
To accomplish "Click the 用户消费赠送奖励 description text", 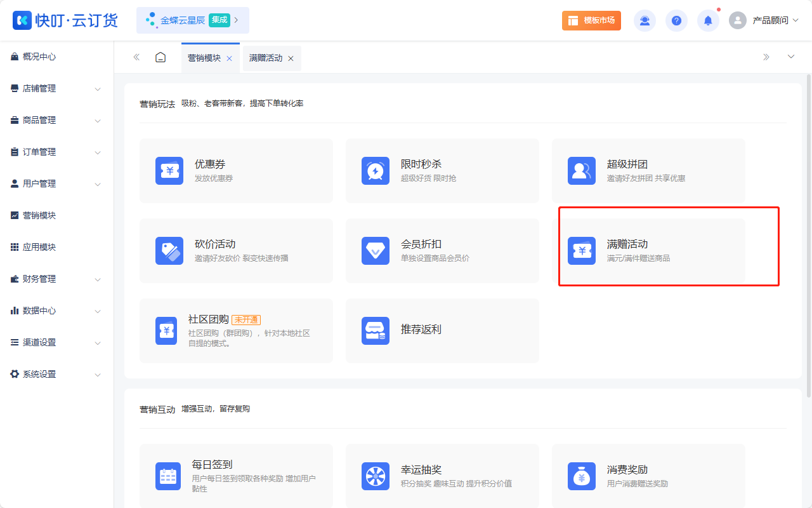I will coord(638,484).
